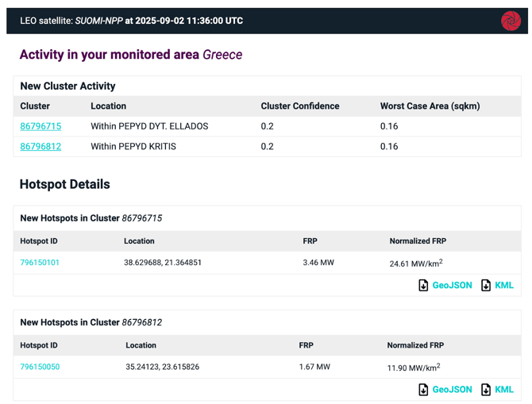Viewport: 532px width, 404px height.
Task: Click the Within PEPYD KRITIS location cell
Action: 133,146
